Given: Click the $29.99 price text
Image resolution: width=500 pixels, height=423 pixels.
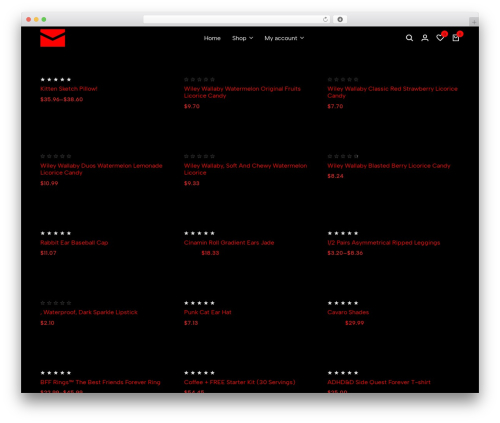Looking at the screenshot, I should pos(355,323).
